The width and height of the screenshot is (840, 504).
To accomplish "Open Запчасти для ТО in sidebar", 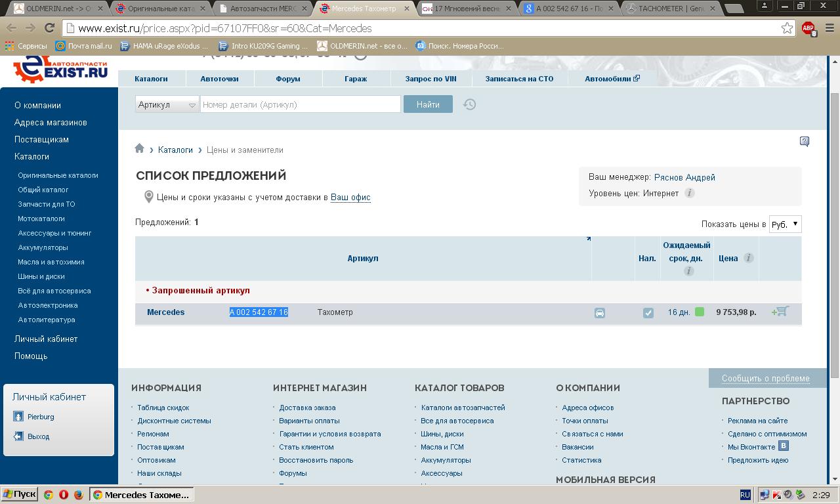I will pyautogui.click(x=46, y=204).
